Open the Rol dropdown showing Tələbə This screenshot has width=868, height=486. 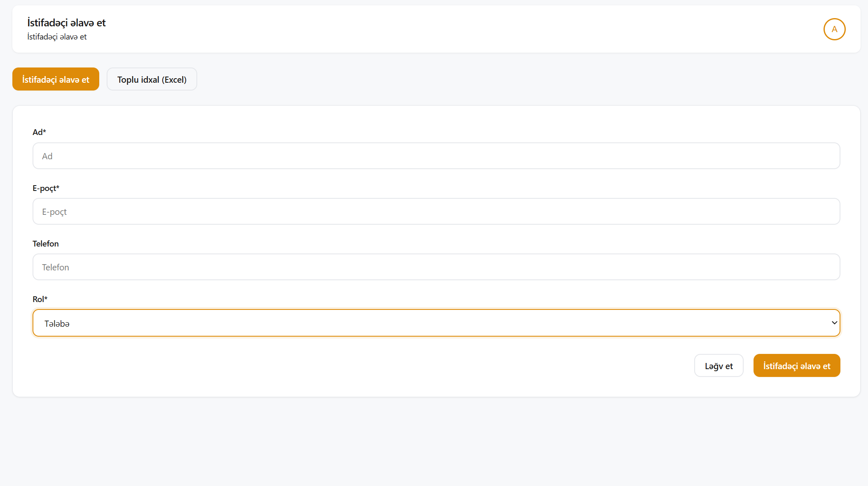pyautogui.click(x=436, y=323)
